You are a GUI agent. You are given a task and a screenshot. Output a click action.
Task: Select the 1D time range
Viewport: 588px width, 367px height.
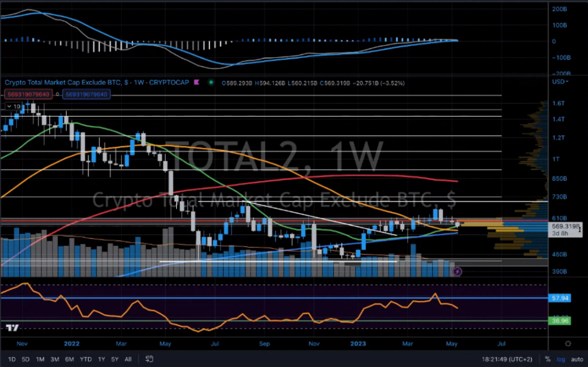click(x=11, y=359)
